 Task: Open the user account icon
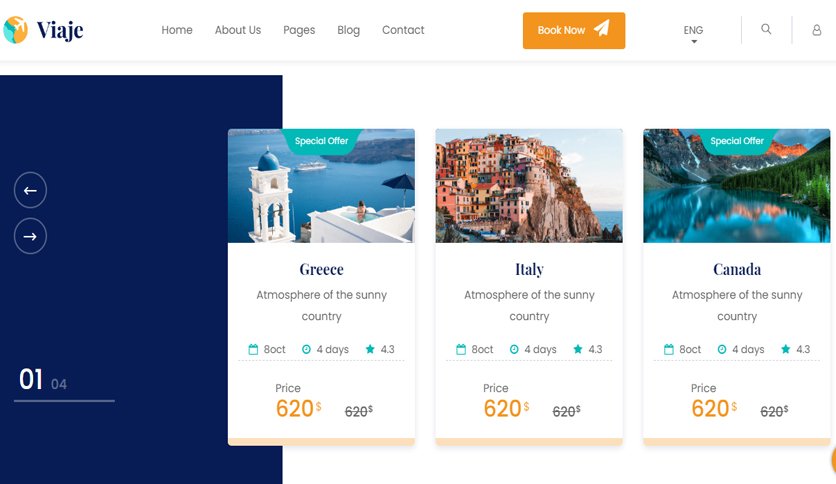pos(816,30)
